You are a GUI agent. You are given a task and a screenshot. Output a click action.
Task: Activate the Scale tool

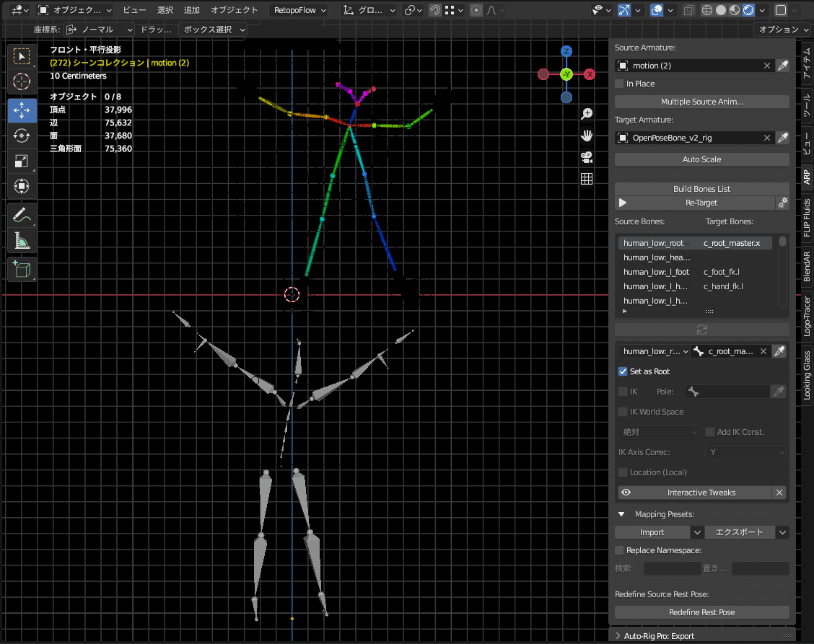(x=22, y=161)
